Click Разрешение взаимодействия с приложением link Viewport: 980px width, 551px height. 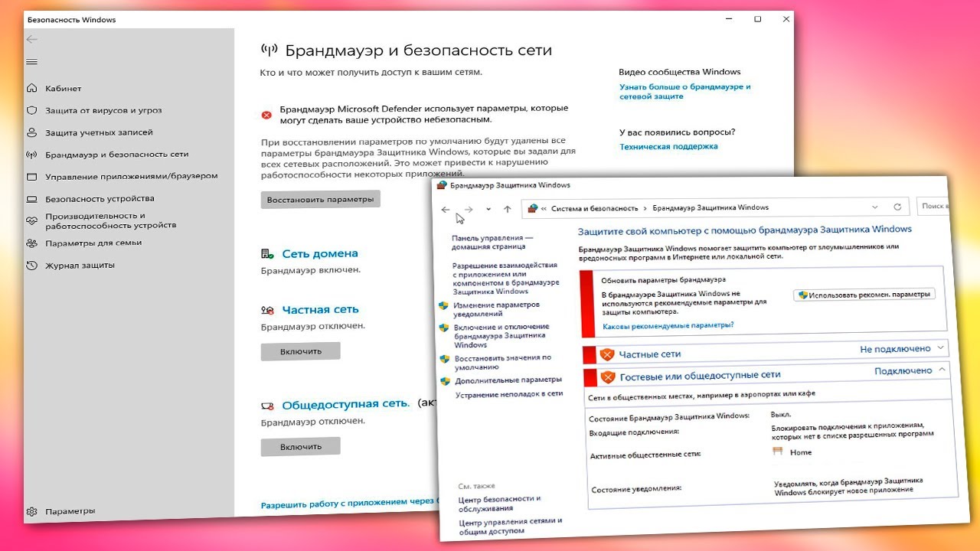[505, 278]
